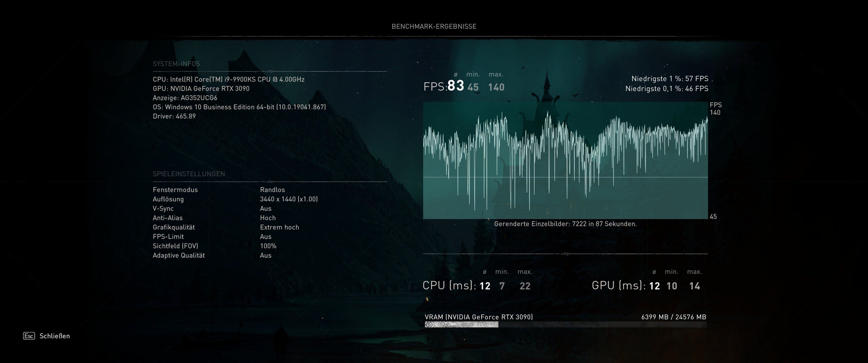This screenshot has width=868, height=363.
Task: Click the 100% FOV value
Action: pyautogui.click(x=268, y=246)
